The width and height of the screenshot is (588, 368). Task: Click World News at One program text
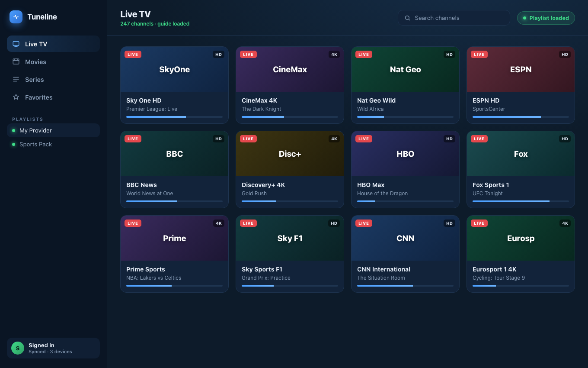pos(150,194)
